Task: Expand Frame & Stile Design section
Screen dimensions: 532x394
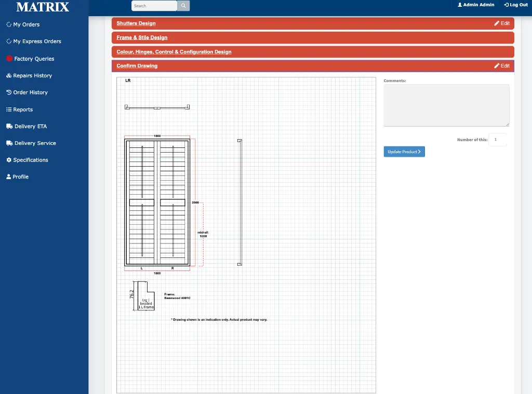Action: pyautogui.click(x=142, y=38)
